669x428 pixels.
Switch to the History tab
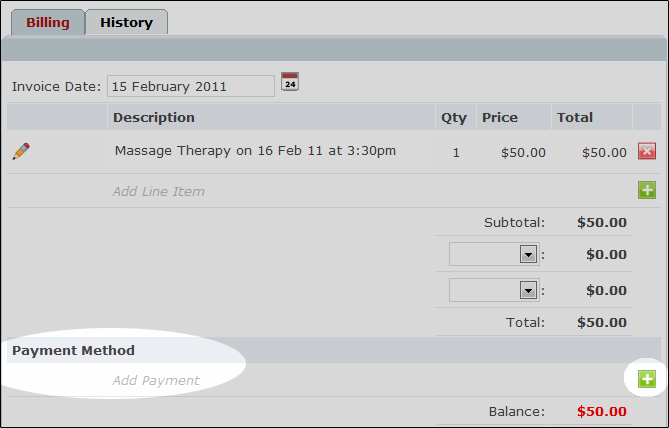tap(126, 22)
